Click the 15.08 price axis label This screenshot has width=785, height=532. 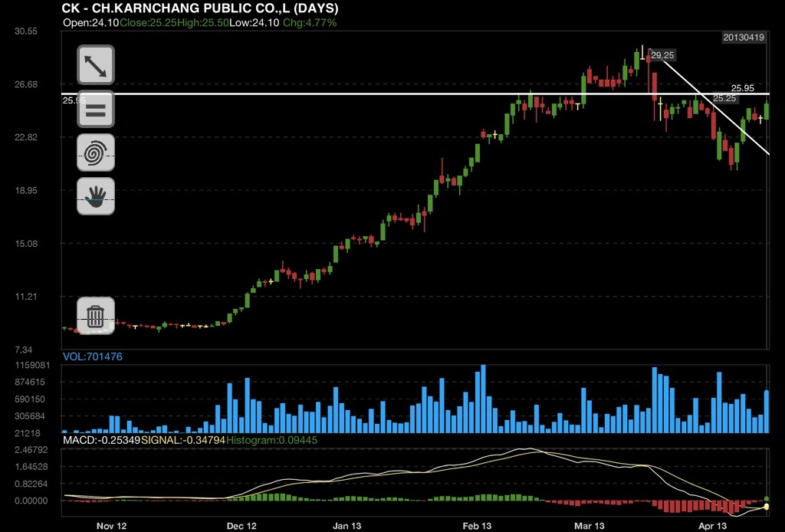26,243
